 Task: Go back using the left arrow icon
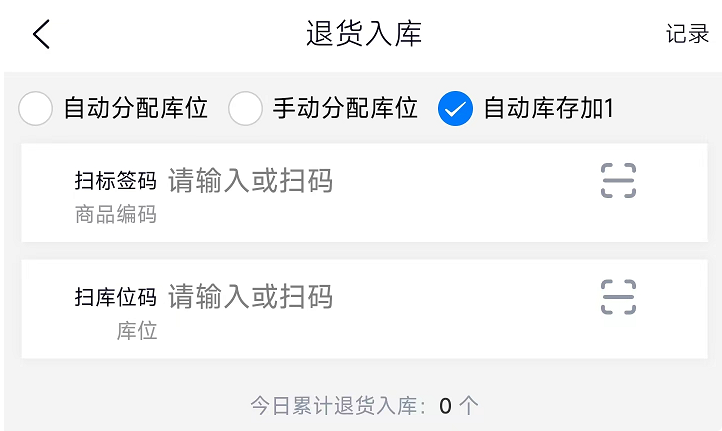[x=40, y=34]
